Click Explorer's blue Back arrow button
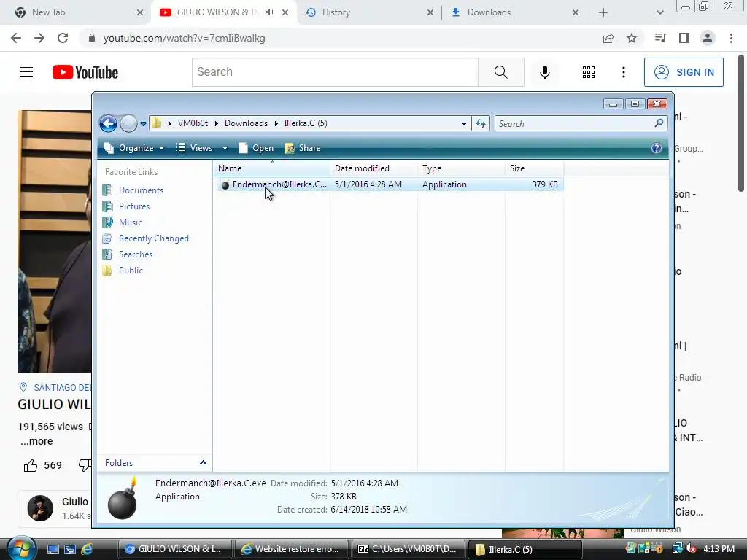747x560 pixels. [108, 123]
